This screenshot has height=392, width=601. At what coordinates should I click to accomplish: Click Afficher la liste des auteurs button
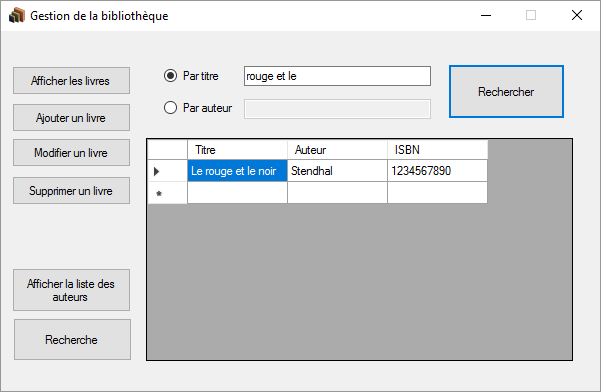click(x=71, y=290)
